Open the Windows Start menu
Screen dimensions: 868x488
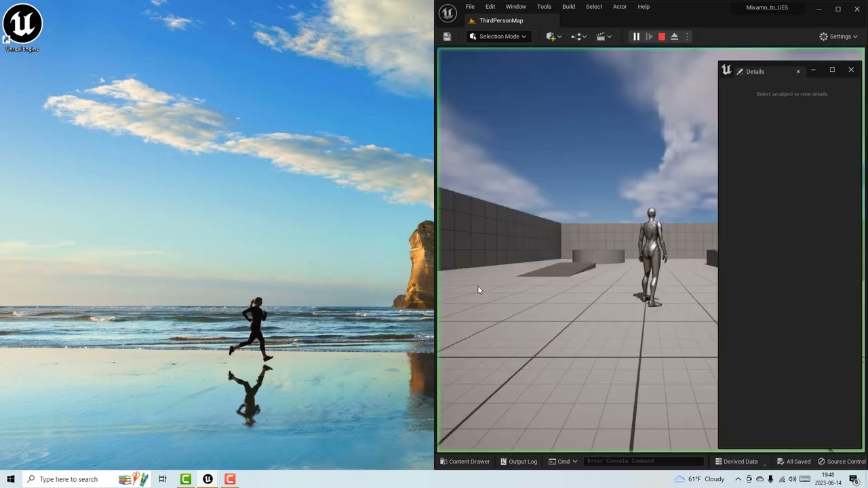click(x=11, y=479)
